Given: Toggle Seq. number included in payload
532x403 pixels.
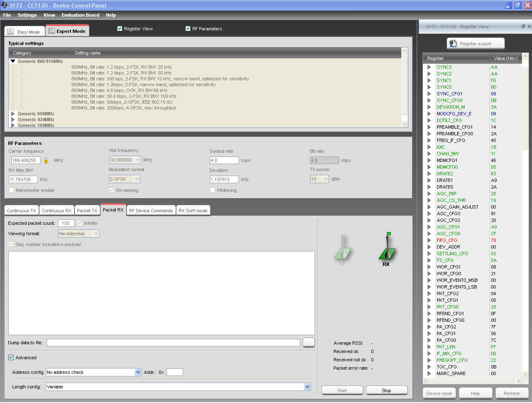Looking at the screenshot, I should [11, 244].
